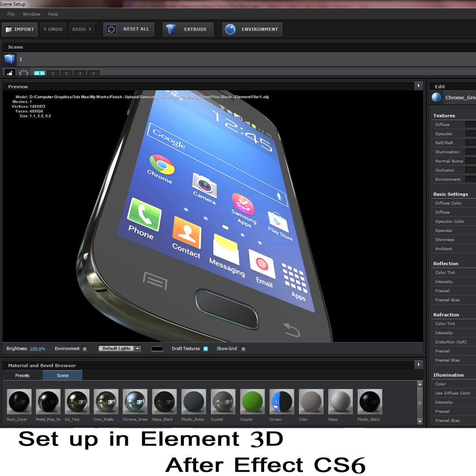Select group 4 toggle in Scene
This screenshot has width=476, height=476.
80,73
